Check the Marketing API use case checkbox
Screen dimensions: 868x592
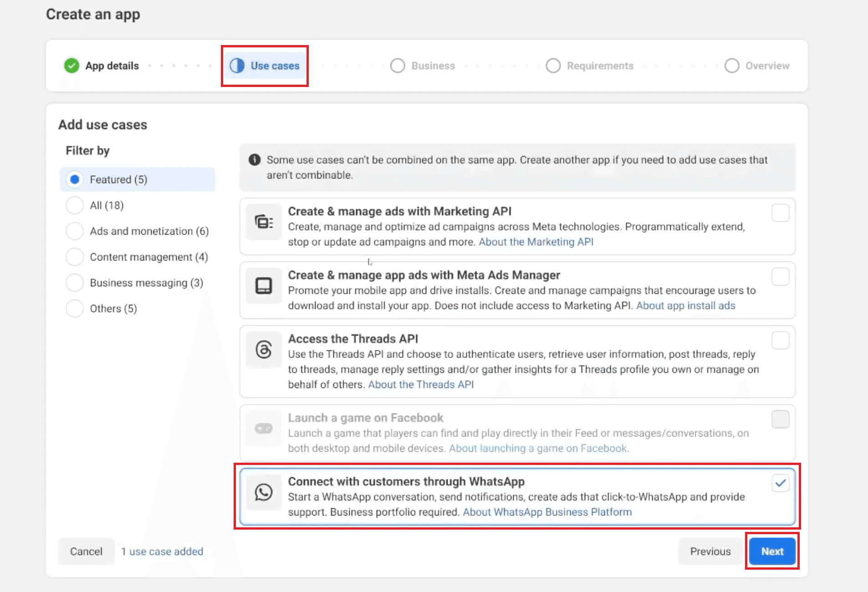(781, 213)
